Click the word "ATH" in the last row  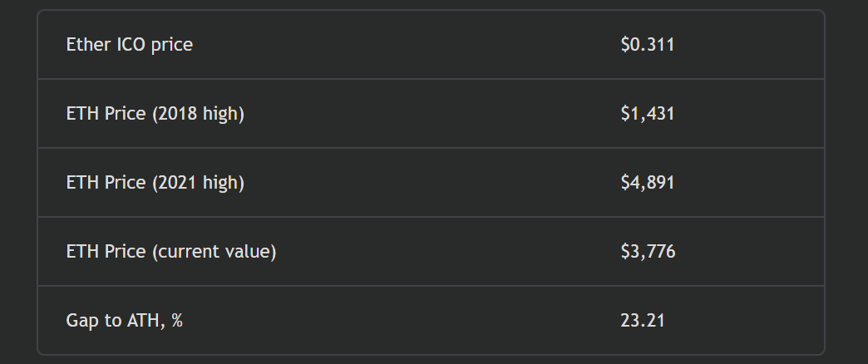click(x=141, y=321)
